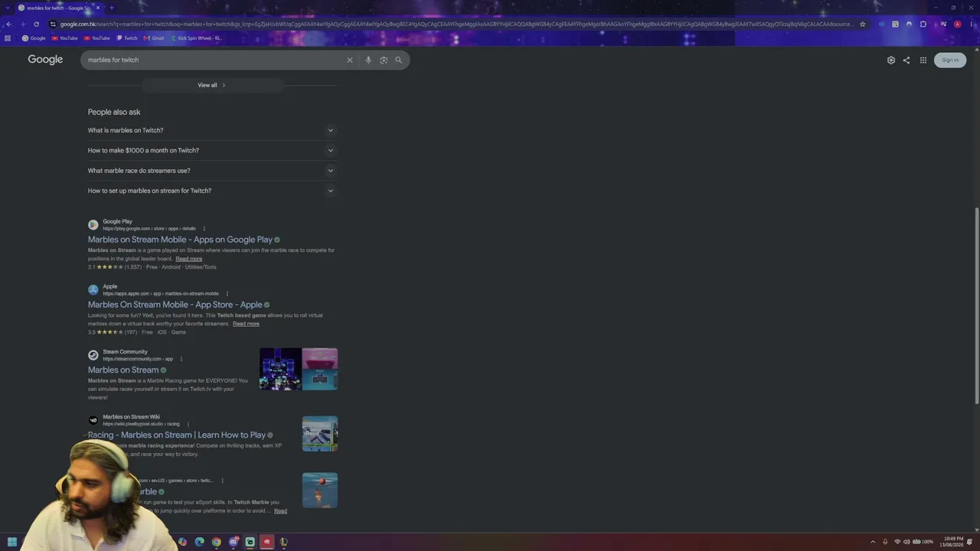Screen dimensions: 980x551
Task: Open more options for Marbles on Stream Wiki result
Action: 188,424
